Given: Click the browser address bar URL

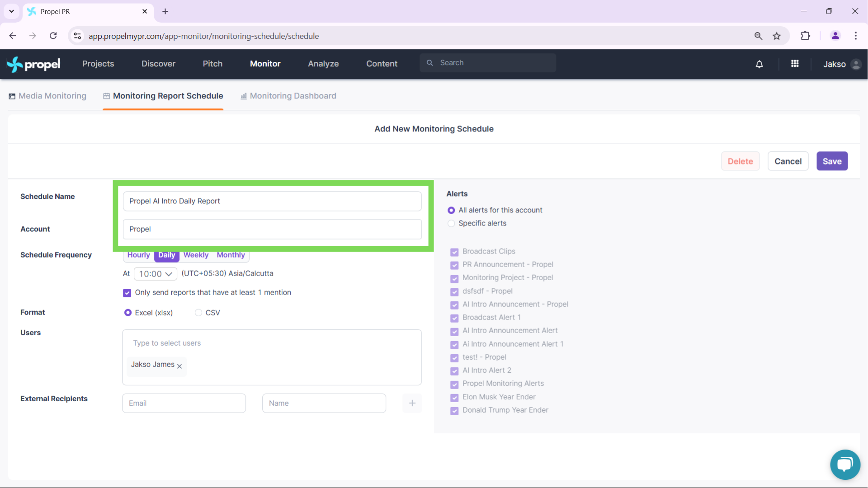Looking at the screenshot, I should tap(203, 36).
